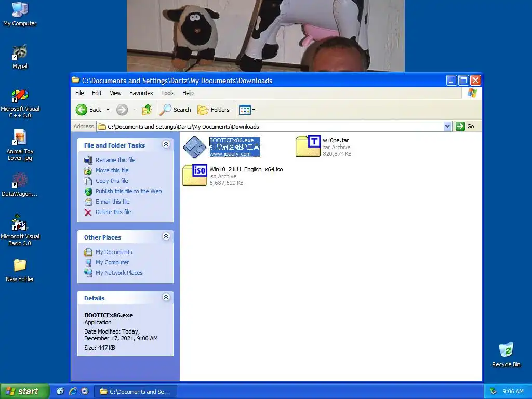This screenshot has width=532, height=399.
Task: Open My Computer desktop icon
Action: (x=20, y=14)
